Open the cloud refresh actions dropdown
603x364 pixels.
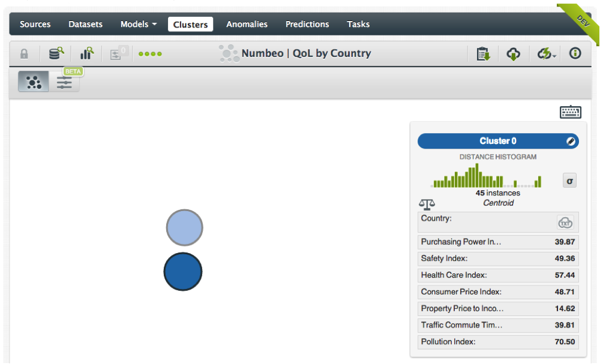(x=547, y=54)
